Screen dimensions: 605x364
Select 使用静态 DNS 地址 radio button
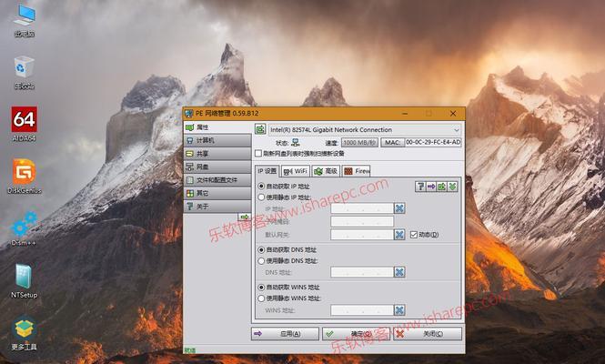[x=262, y=261]
